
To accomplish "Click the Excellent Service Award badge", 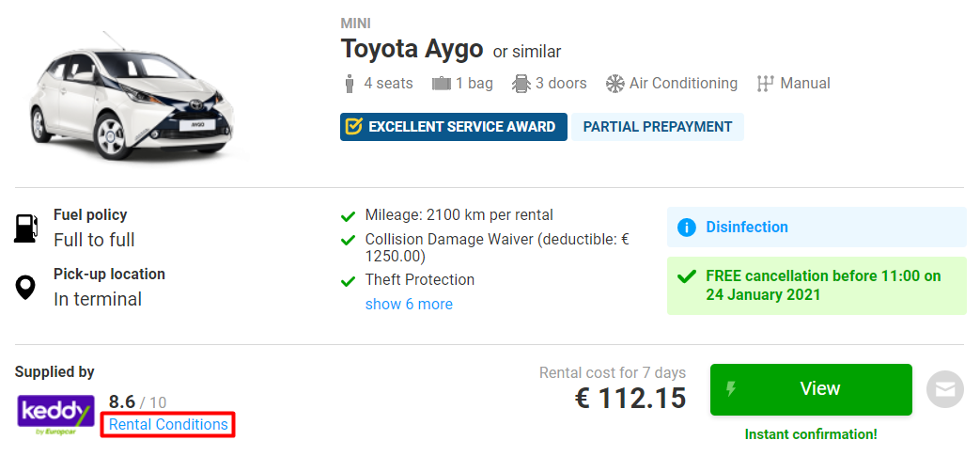I will tap(454, 127).
